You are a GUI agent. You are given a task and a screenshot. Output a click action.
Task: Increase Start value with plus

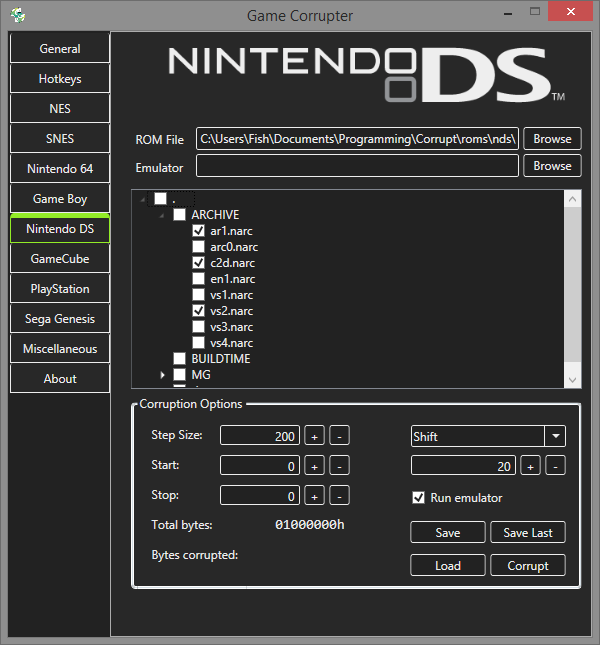[315, 466]
